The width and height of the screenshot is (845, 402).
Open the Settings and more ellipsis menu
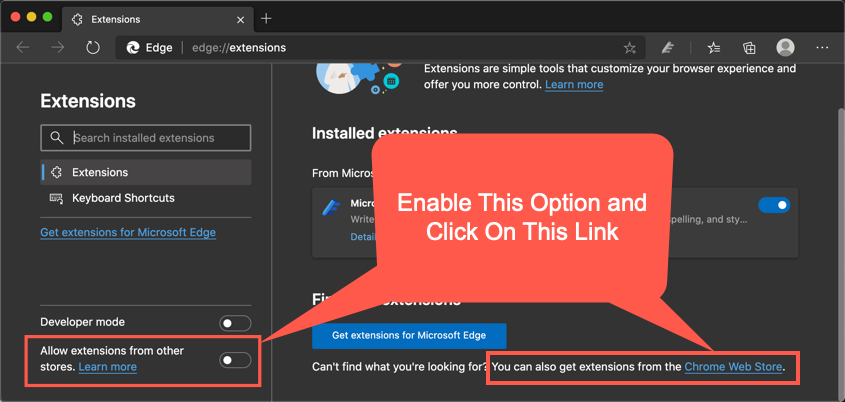click(822, 47)
